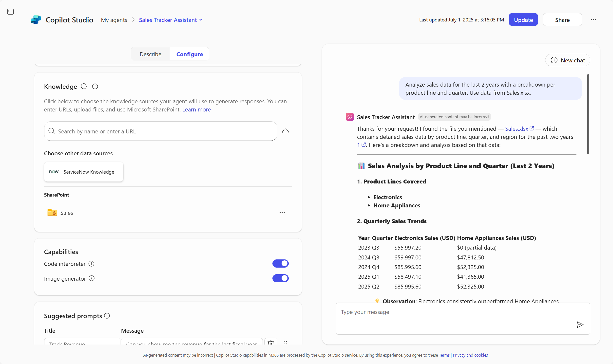Open more options for Sales SharePoint source
The width and height of the screenshot is (613, 364).
tap(282, 213)
